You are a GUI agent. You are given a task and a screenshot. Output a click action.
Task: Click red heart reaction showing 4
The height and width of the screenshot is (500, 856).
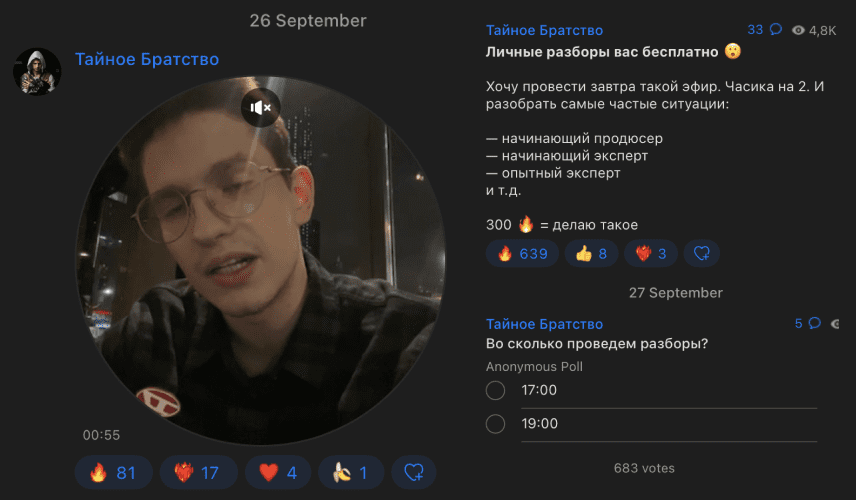pyautogui.click(x=278, y=472)
